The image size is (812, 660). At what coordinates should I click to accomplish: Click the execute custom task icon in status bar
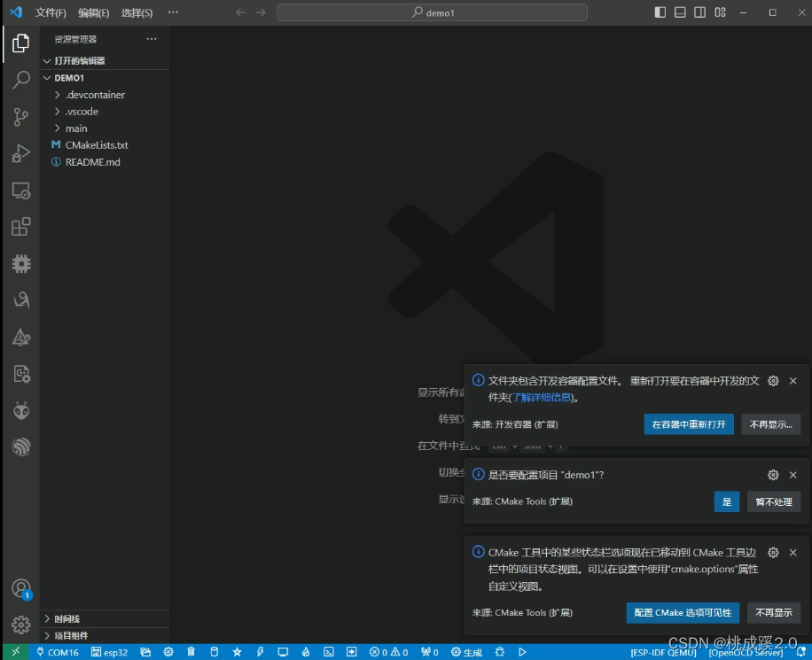click(351, 652)
